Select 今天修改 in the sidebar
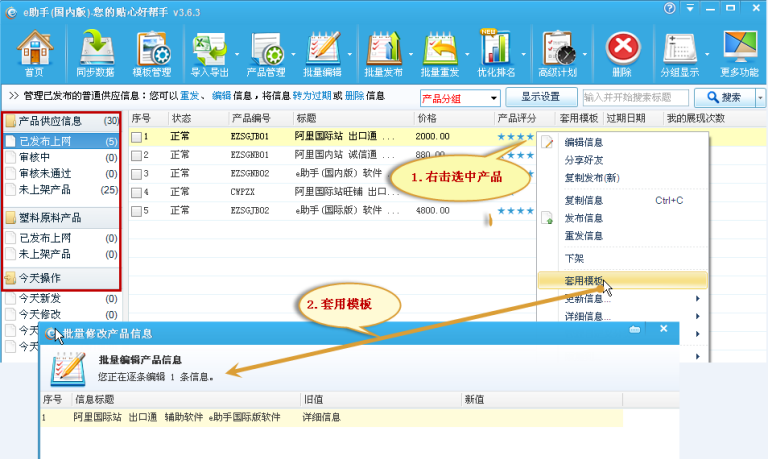Screen dimensions: 768x459 coord(61,314)
